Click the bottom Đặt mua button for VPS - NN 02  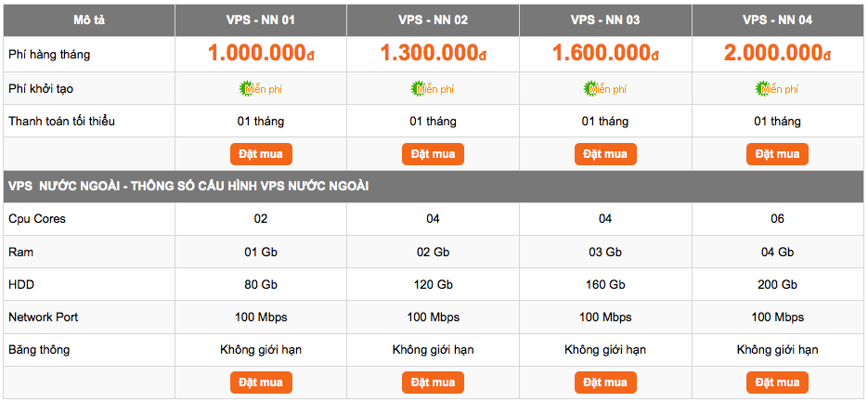click(433, 383)
